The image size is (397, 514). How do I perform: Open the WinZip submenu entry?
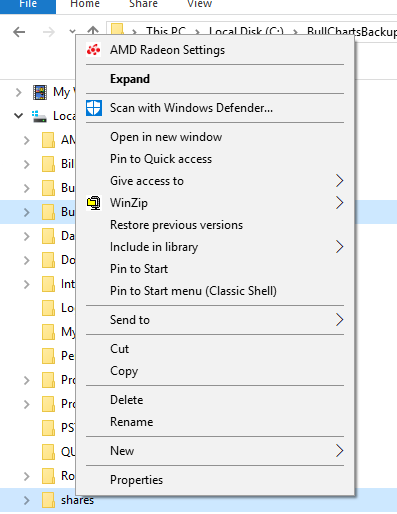(x=215, y=203)
